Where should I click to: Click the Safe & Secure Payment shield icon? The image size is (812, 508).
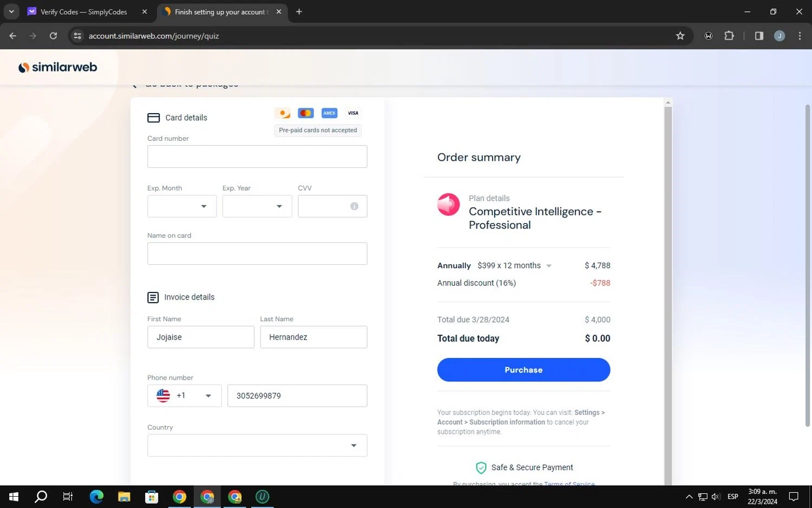click(x=481, y=467)
